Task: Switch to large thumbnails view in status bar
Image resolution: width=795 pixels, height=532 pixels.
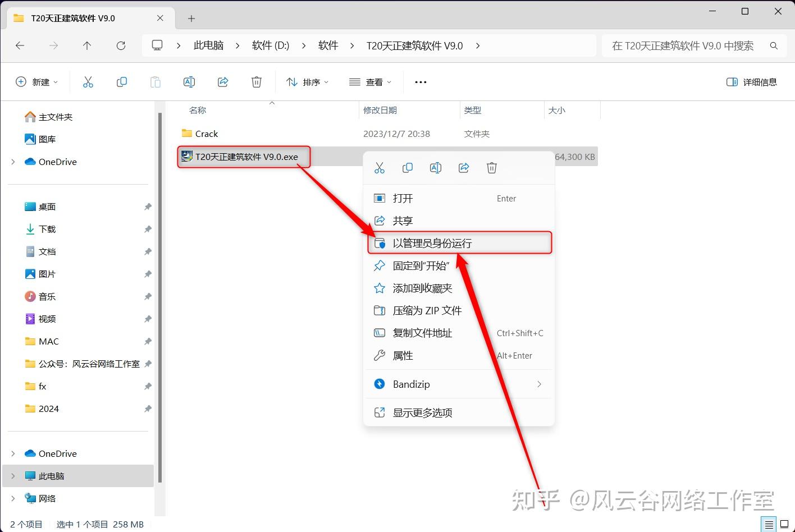Action: pyautogui.click(x=785, y=524)
